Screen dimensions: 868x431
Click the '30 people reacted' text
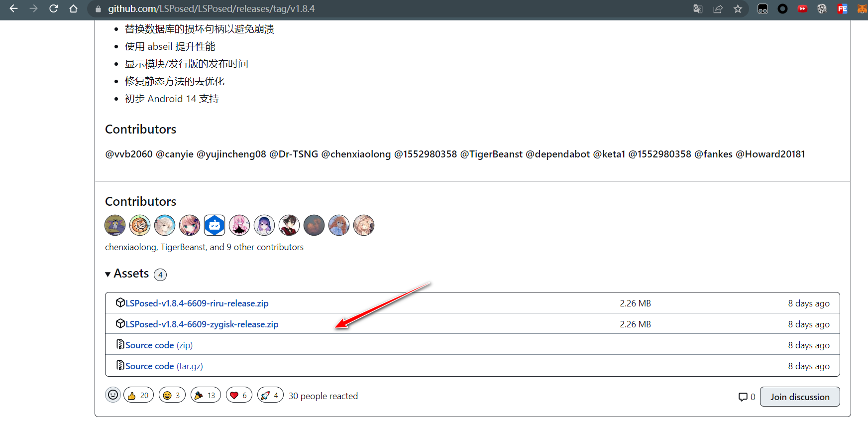pyautogui.click(x=324, y=396)
